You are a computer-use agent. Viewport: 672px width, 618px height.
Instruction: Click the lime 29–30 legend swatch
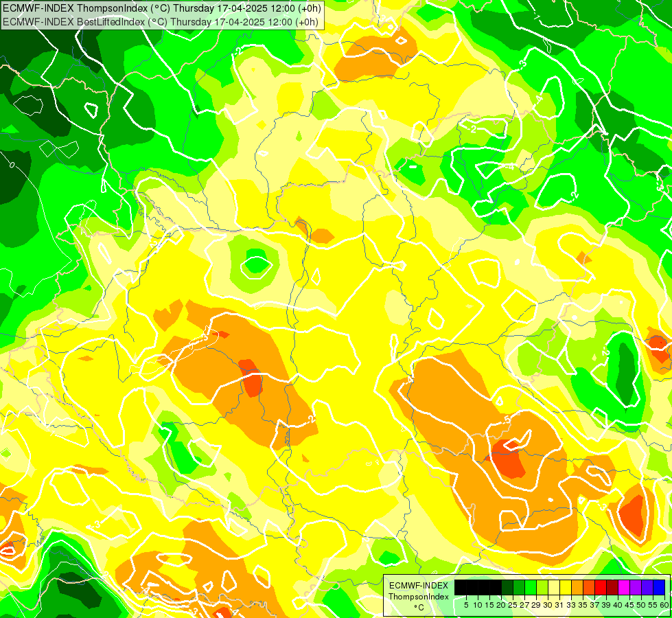tap(542, 587)
